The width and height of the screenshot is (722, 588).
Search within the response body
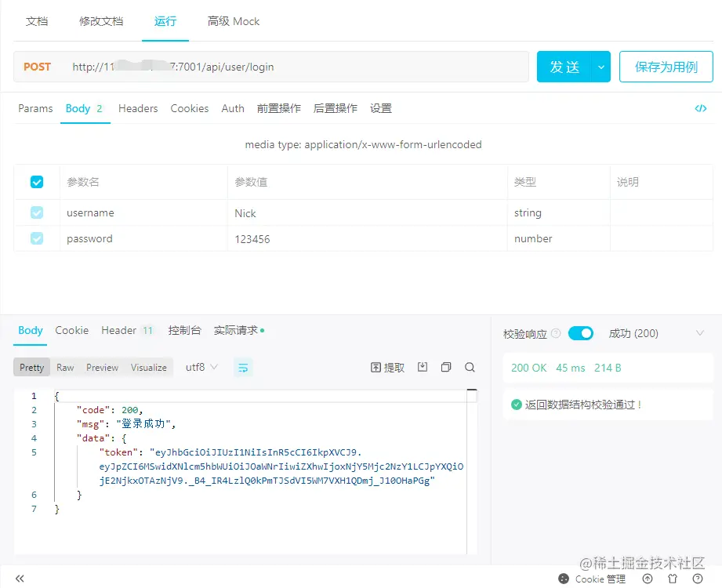[x=470, y=367]
